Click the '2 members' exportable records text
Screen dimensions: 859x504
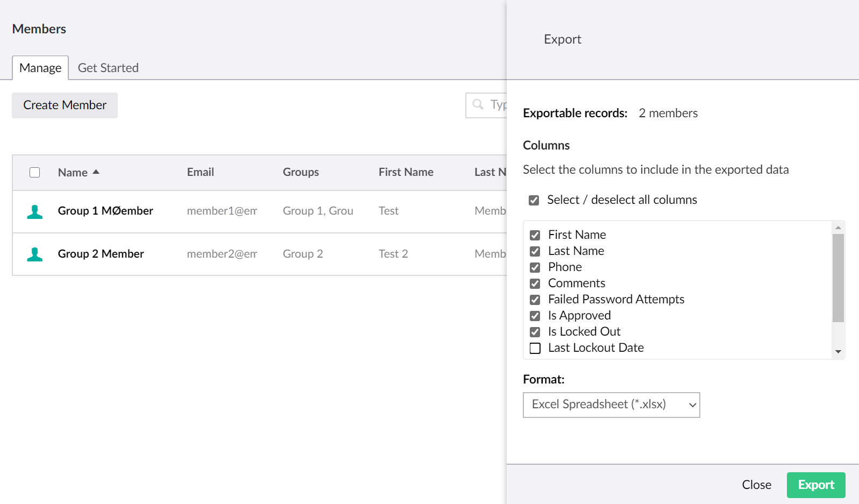coord(668,113)
